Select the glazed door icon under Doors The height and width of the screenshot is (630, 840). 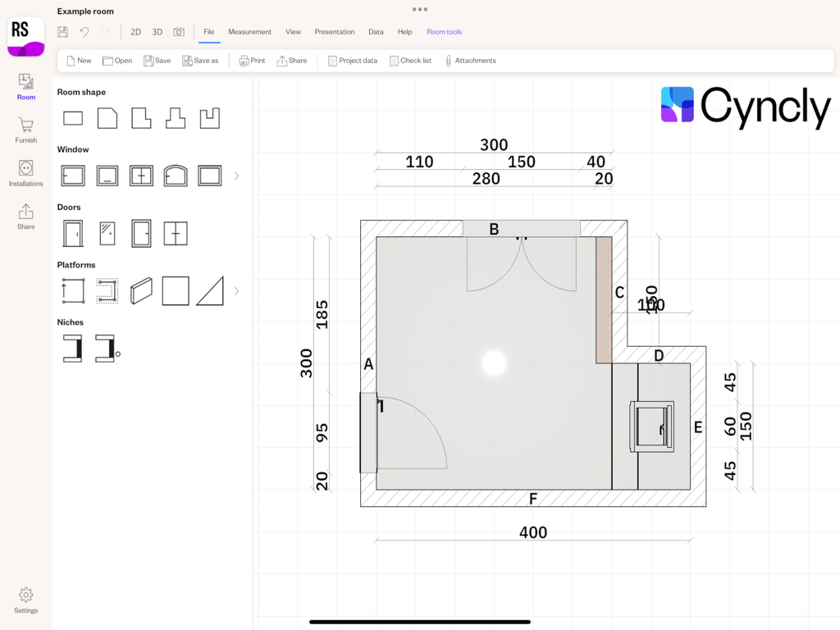click(107, 233)
